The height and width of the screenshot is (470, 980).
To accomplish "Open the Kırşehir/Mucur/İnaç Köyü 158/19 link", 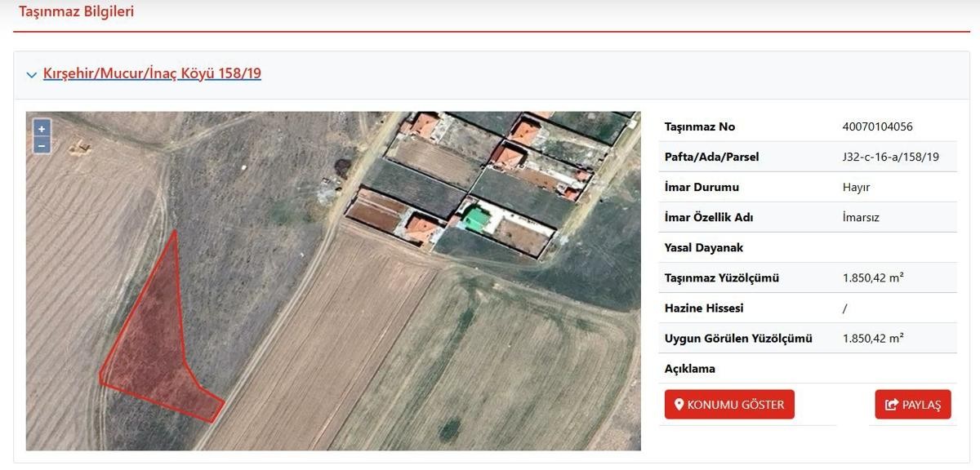I will click(x=152, y=73).
